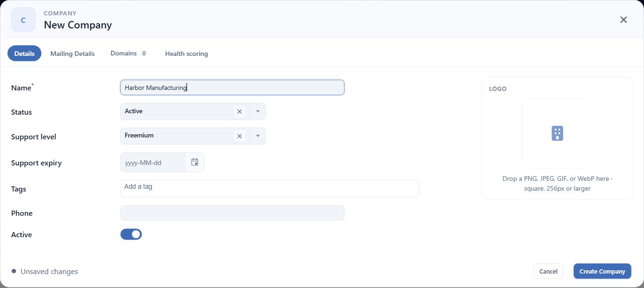
Task: Open the Health scoring tab
Action: (x=187, y=54)
